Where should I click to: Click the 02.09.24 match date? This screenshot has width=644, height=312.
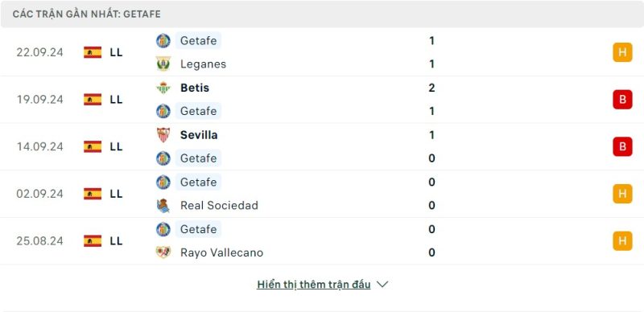(x=39, y=194)
